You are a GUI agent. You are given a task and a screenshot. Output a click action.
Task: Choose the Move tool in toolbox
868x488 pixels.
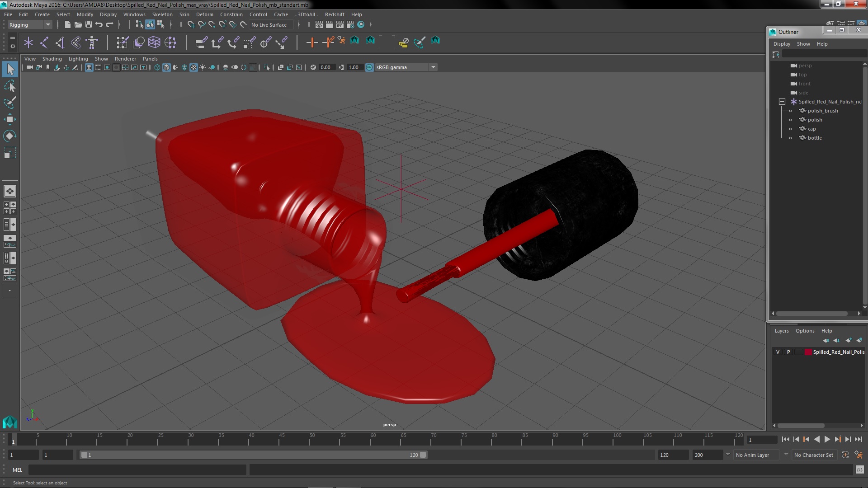pos(9,119)
